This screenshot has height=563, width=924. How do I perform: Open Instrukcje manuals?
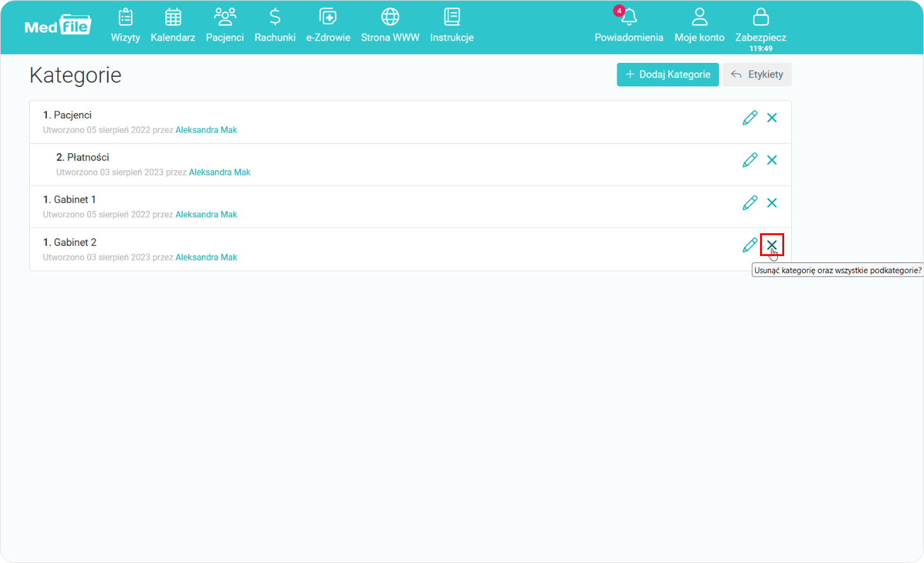coord(452,26)
